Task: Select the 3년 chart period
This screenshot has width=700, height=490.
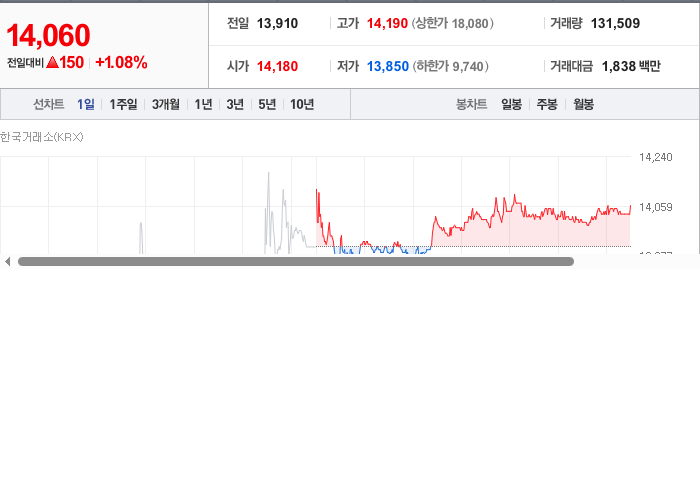Action: 235,104
